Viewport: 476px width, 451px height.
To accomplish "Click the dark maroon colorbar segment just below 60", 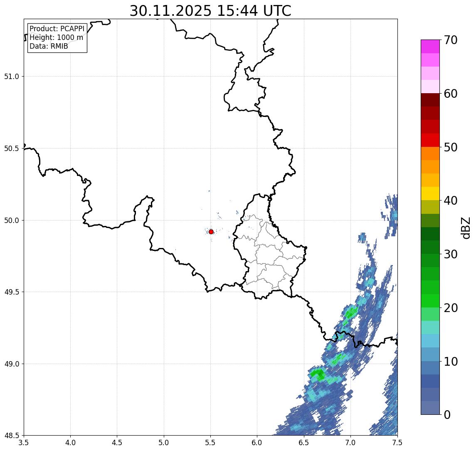I will tap(430, 100).
